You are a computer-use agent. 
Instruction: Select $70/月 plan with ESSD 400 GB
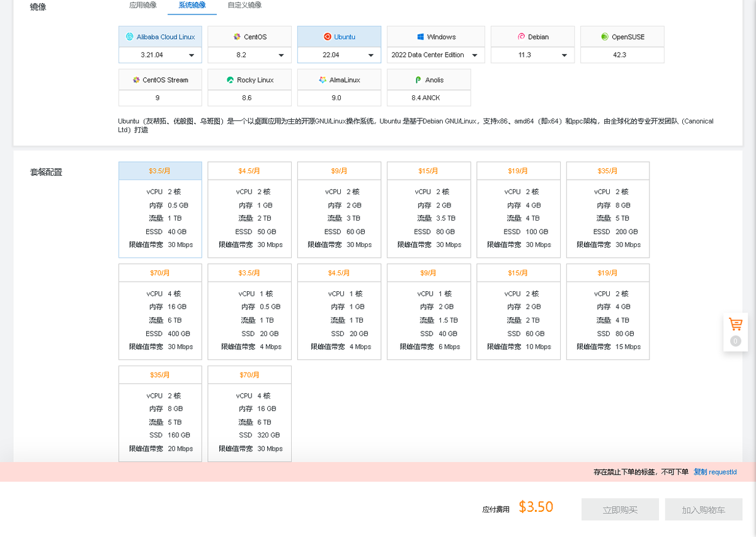(x=160, y=312)
